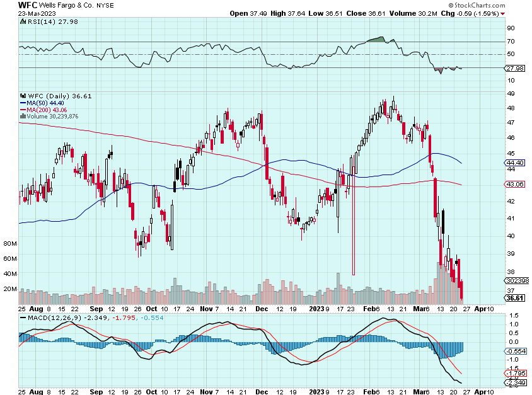Click the Low 36.51 value
532x395 pixels.
click(x=325, y=14)
